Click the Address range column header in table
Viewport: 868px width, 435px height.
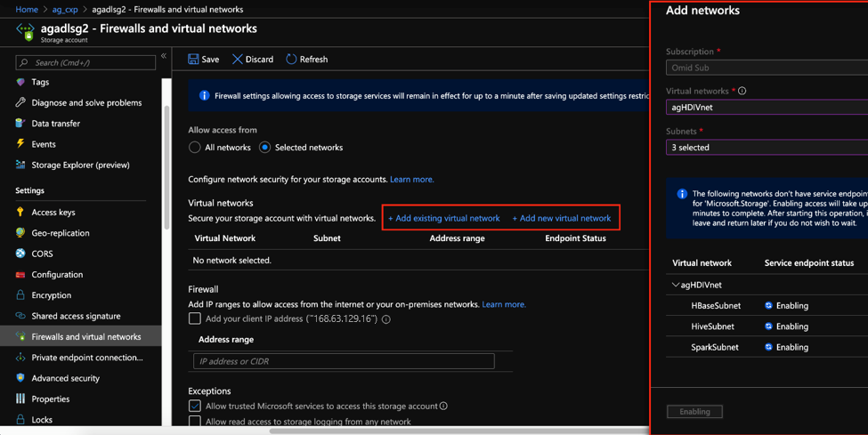pos(457,238)
